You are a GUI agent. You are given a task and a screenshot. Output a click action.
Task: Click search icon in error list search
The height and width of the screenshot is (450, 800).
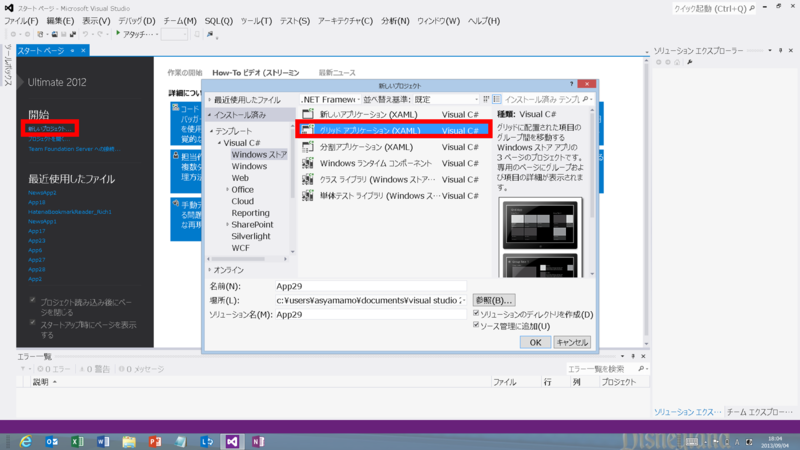(x=641, y=368)
